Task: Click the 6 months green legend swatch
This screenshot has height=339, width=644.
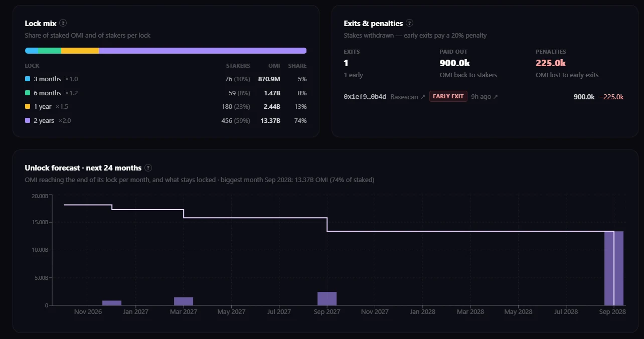Action: [28, 93]
